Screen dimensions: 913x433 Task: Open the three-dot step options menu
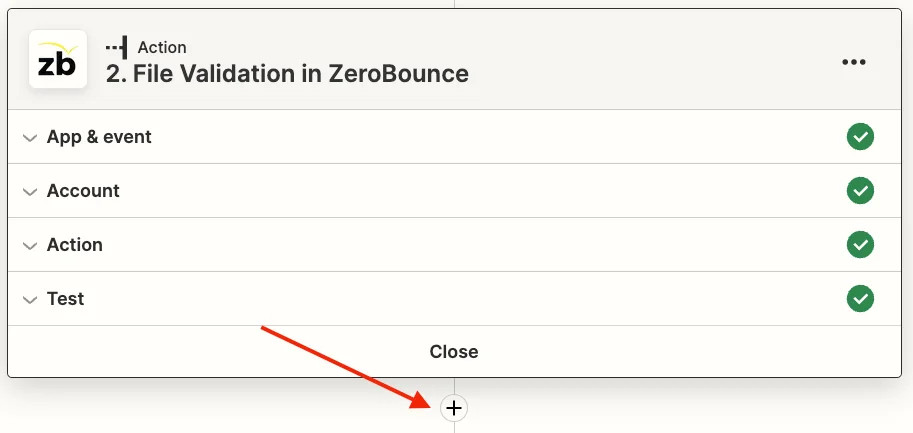click(853, 62)
